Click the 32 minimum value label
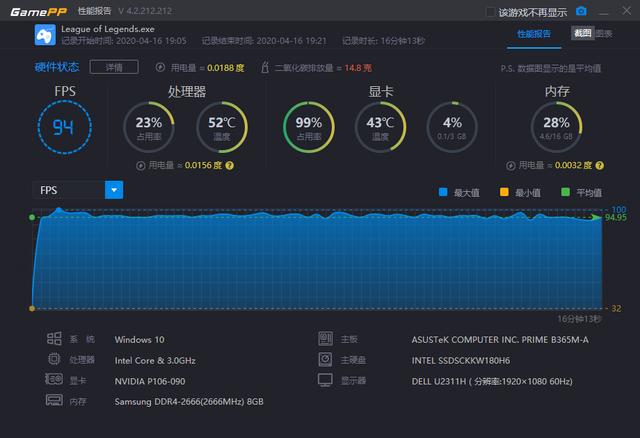640x438 pixels. click(x=616, y=309)
